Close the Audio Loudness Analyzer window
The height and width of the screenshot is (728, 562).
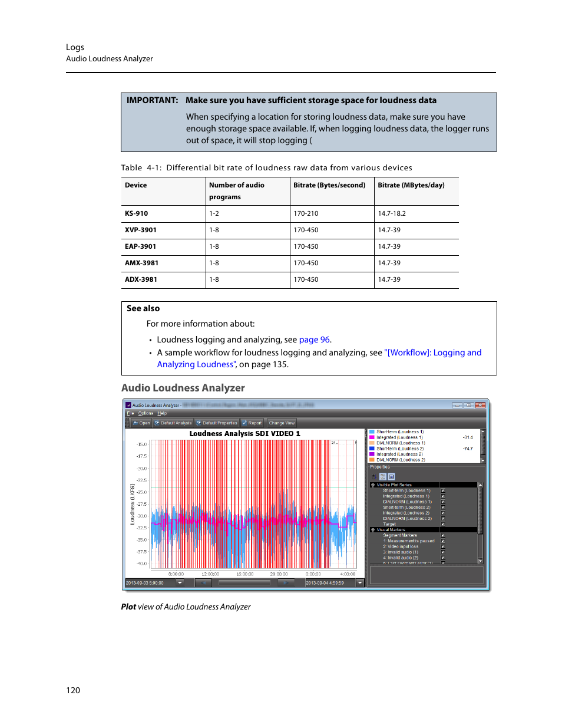[x=481, y=405]
